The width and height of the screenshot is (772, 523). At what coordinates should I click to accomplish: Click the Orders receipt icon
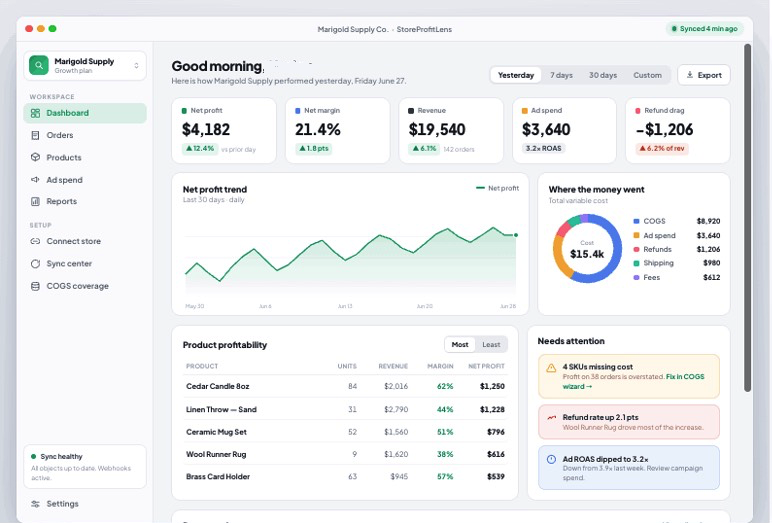(35, 135)
